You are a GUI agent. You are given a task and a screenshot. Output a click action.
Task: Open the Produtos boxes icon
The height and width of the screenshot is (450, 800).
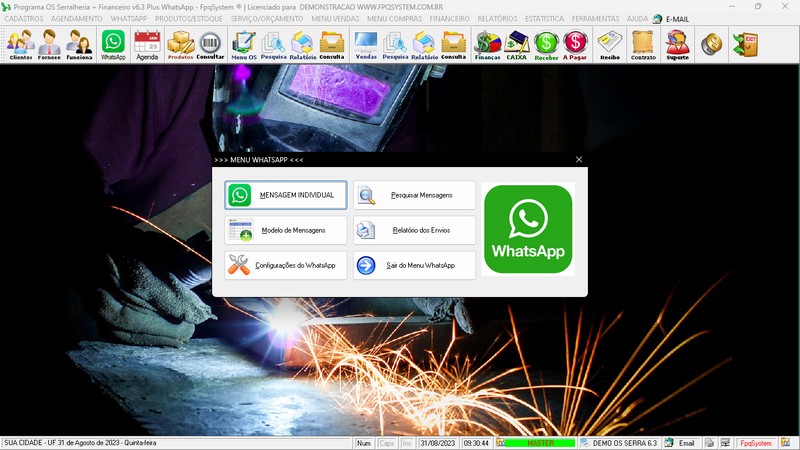(180, 44)
